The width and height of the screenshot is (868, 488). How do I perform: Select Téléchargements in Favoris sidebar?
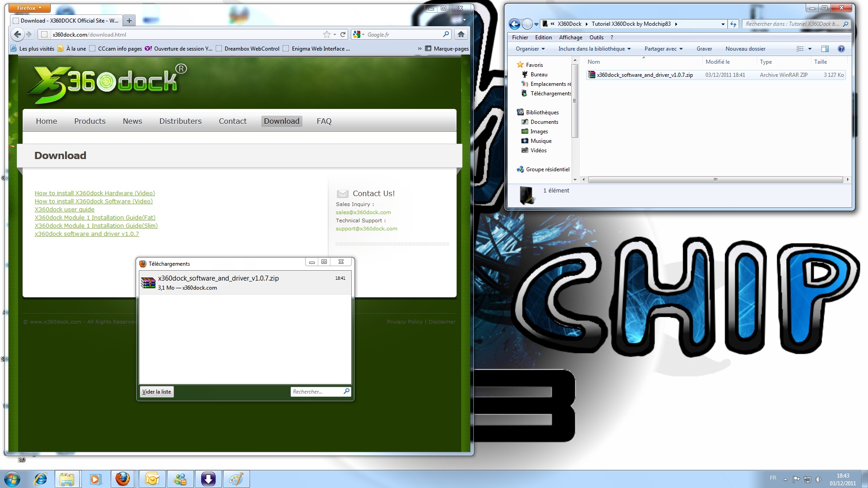click(550, 94)
